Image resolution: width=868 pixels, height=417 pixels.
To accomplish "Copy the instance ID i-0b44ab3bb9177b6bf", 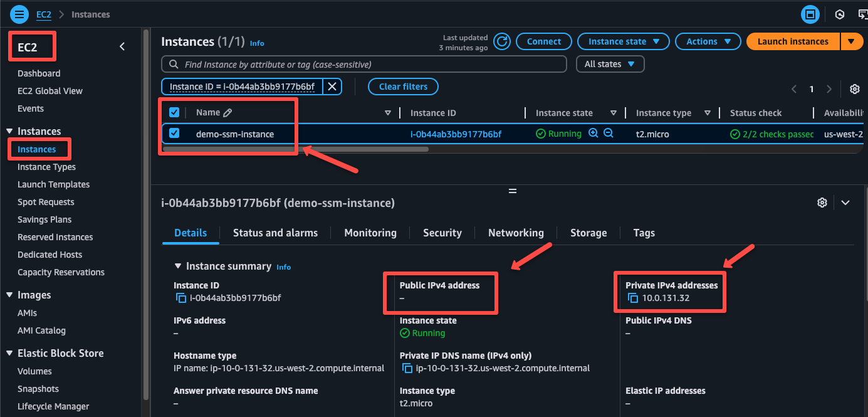I will tap(181, 298).
